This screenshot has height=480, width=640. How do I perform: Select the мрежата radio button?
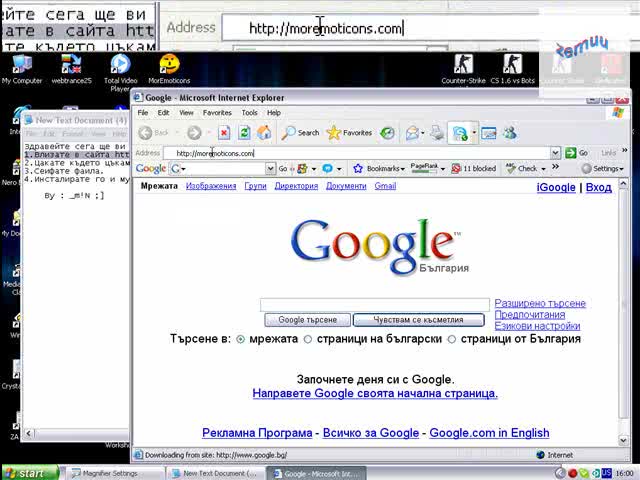pos(240,339)
